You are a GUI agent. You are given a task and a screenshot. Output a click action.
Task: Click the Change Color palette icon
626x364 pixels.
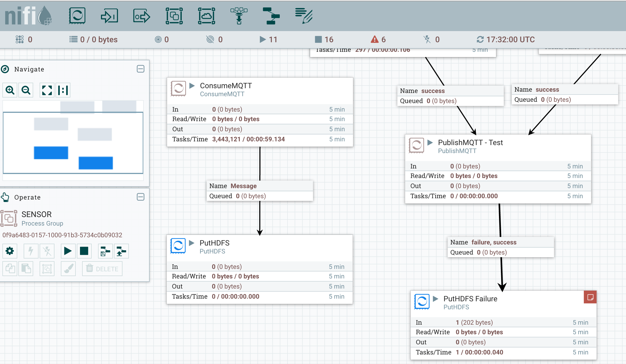[x=68, y=268]
